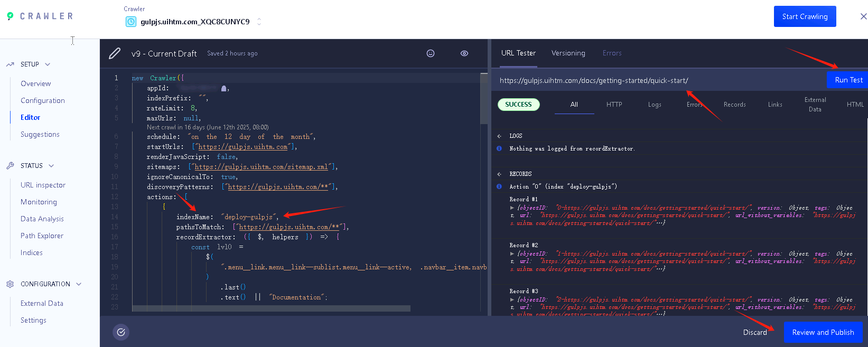Screen dimensions: 868x347
Task: Review and Publish the crawler config
Action: point(823,332)
